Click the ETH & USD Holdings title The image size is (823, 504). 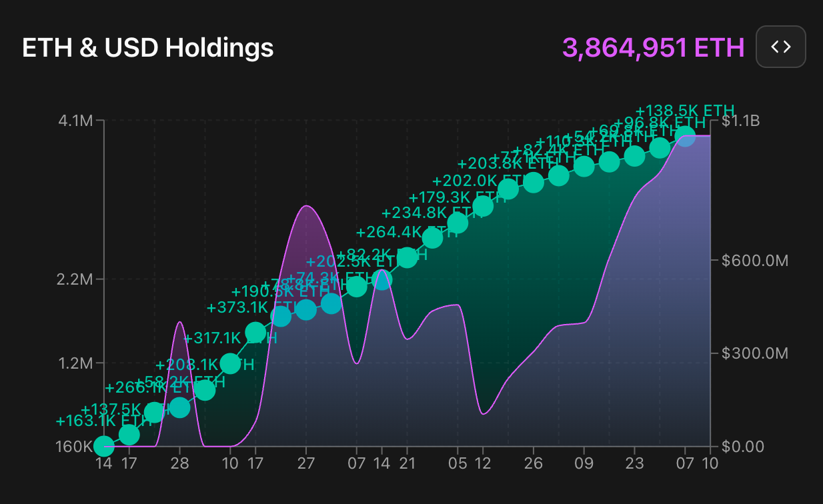(148, 47)
